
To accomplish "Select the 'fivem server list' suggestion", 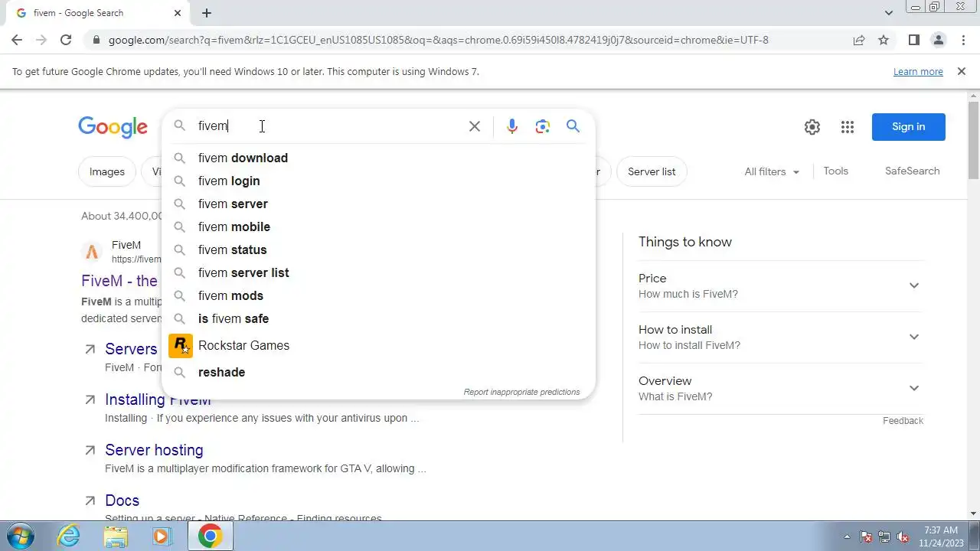I will (x=378, y=272).
